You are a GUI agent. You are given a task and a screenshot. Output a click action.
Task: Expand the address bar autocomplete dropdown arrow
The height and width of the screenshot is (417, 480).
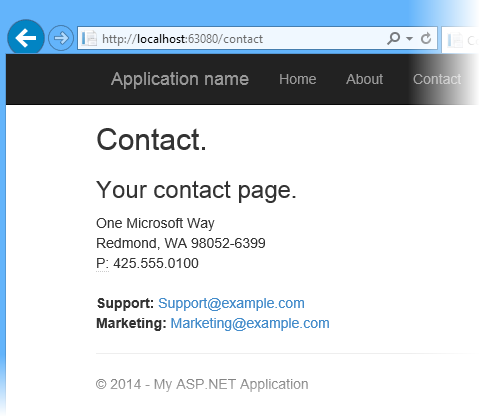pos(409,39)
